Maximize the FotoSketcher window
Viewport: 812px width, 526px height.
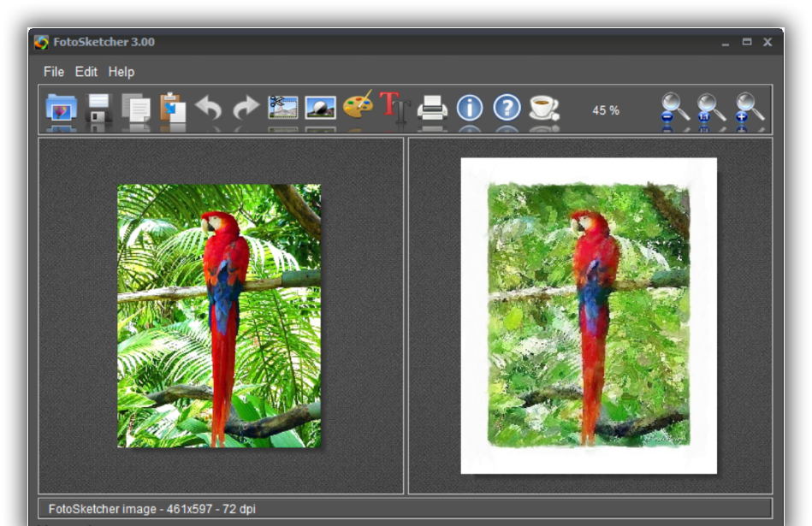(x=747, y=42)
